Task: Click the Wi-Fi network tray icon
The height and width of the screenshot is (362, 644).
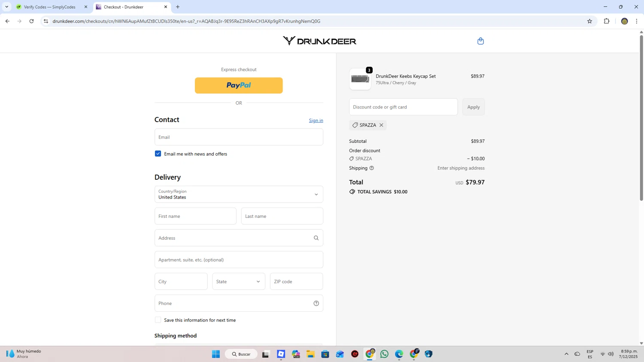Action: [603, 354]
